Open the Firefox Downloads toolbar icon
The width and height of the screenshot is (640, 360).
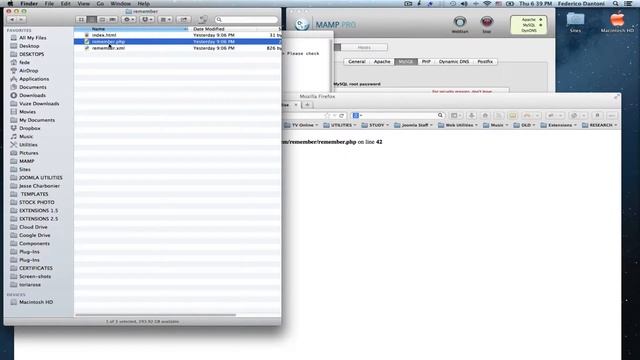coord(471,116)
